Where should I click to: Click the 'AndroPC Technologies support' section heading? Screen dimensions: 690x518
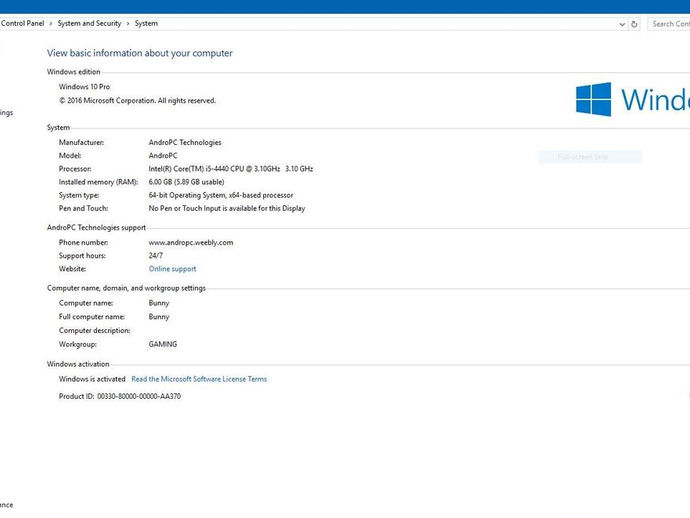tap(96, 228)
